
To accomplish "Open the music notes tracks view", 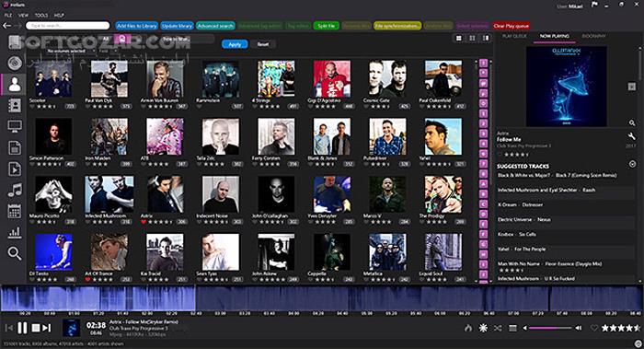I will tap(15, 190).
